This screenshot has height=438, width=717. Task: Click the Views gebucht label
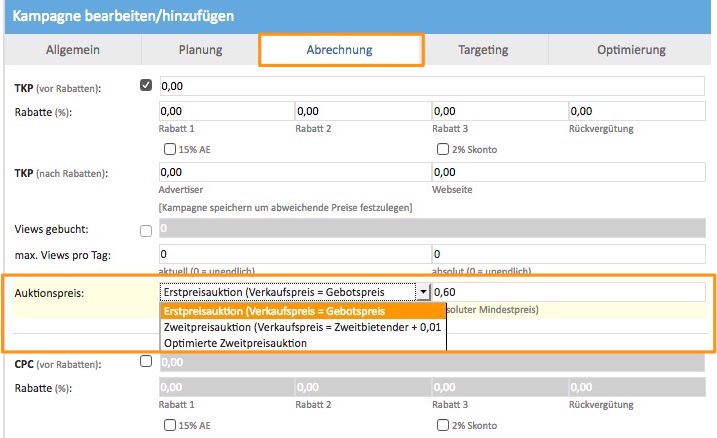(51, 229)
